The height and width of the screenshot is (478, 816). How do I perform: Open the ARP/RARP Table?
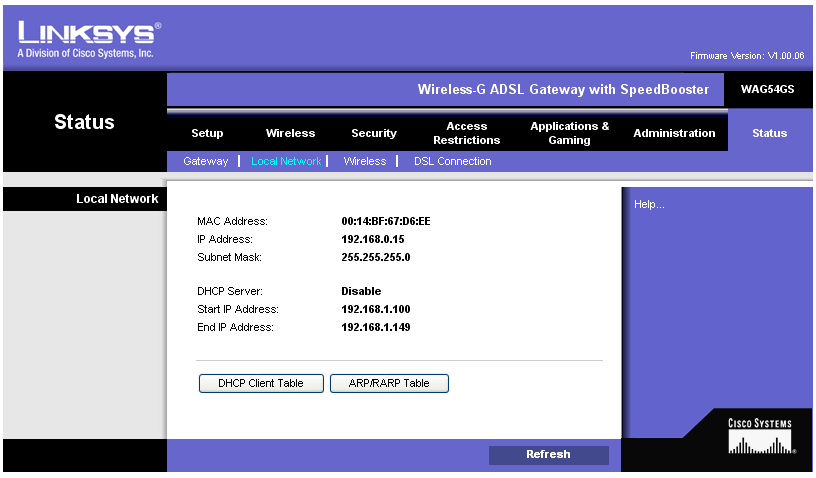tap(389, 383)
